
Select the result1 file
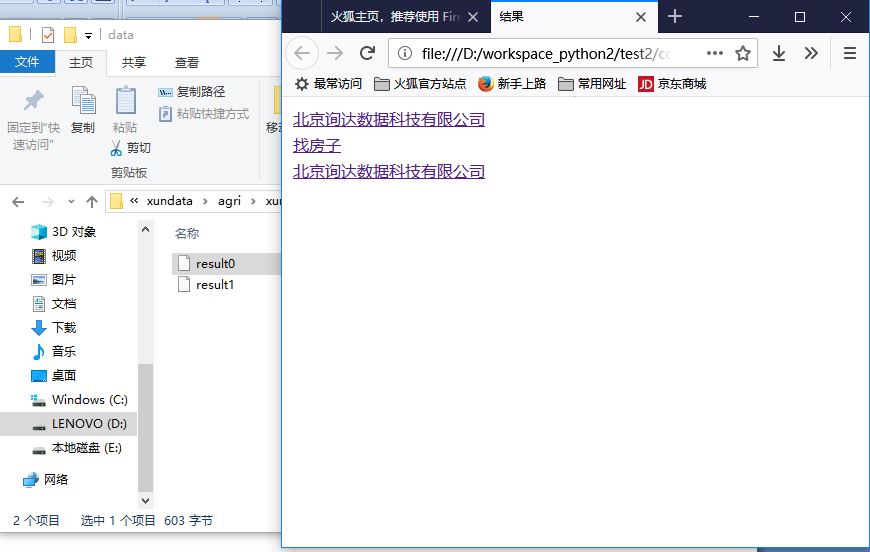point(206,285)
